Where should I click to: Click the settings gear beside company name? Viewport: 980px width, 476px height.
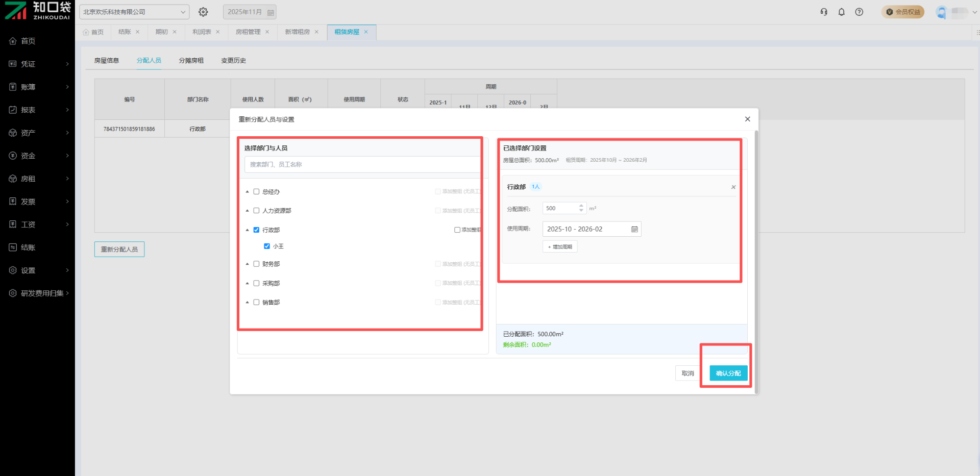pyautogui.click(x=203, y=12)
